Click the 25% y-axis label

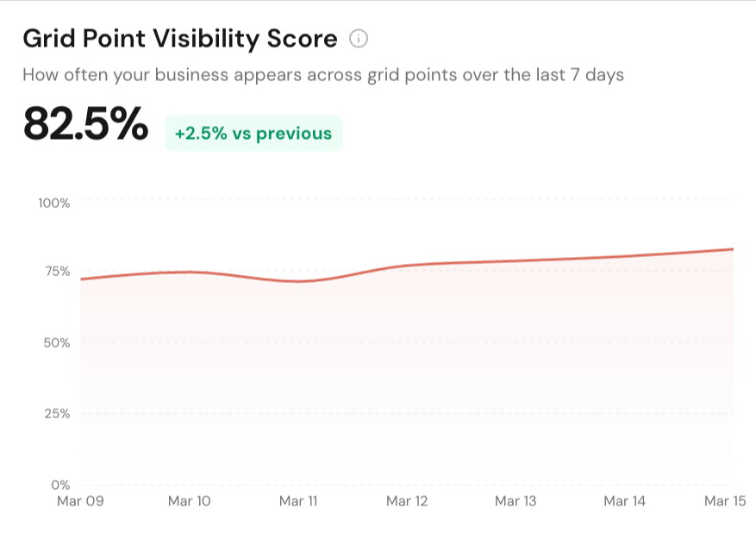click(57, 413)
